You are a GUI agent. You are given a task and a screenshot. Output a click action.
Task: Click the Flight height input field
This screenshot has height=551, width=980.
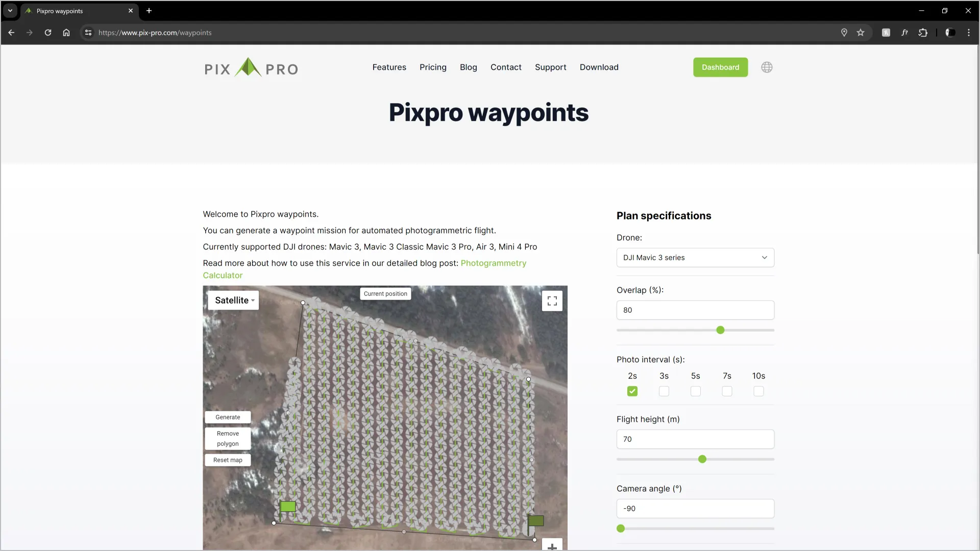(695, 439)
